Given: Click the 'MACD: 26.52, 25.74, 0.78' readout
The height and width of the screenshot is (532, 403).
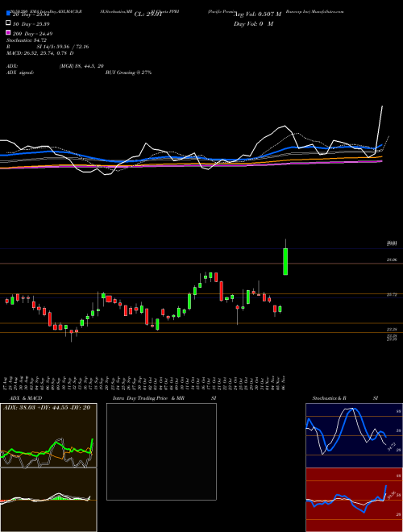Looking at the screenshot, I should click(x=38, y=53).
